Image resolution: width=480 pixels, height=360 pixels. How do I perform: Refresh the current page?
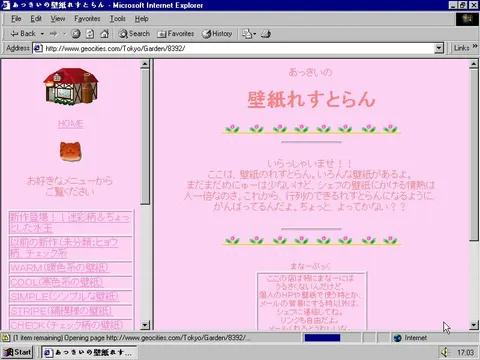click(x=90, y=34)
